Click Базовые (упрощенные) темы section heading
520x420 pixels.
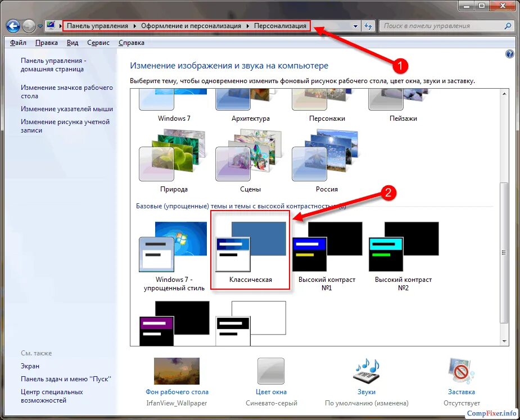241,206
